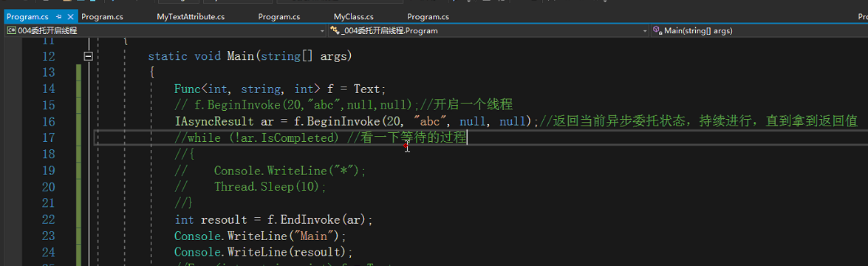Switch to the MyTextAttribute.cs tab
Screen dimensions: 868x266
click(x=191, y=16)
